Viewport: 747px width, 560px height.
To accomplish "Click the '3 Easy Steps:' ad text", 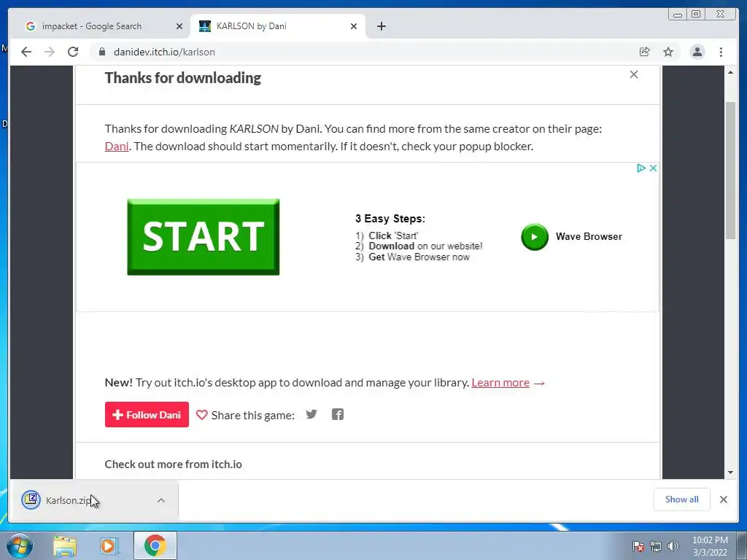I will 390,219.
